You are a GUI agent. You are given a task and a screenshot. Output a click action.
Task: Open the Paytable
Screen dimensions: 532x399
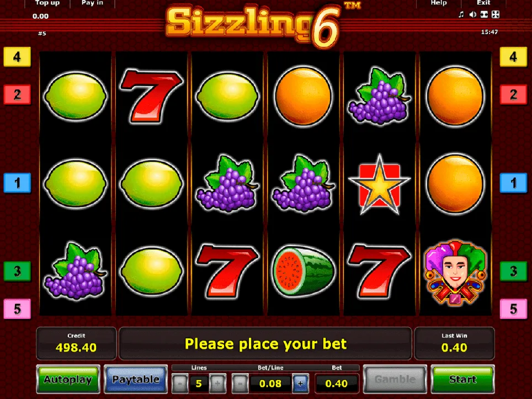136,379
